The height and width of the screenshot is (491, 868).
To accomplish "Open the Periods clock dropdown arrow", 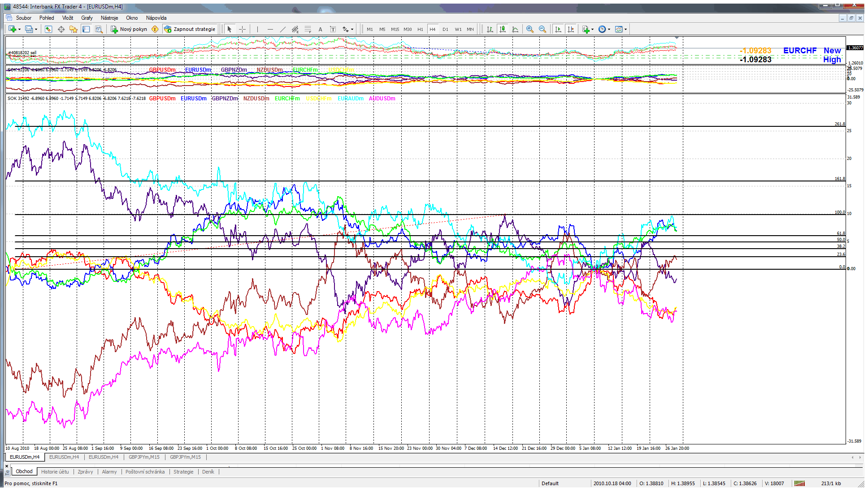I will pos(609,30).
